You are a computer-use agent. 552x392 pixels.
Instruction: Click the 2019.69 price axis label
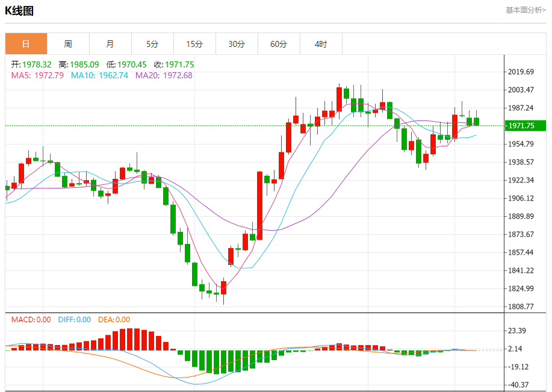click(x=521, y=72)
